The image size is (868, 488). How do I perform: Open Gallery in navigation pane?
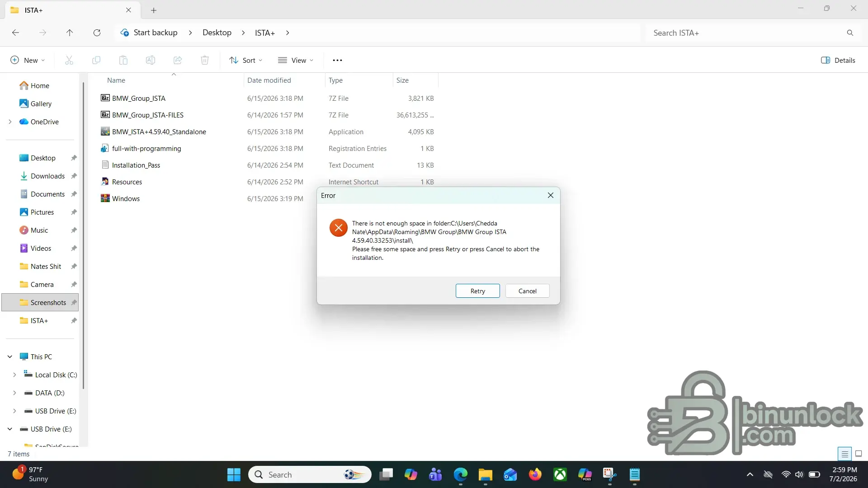tap(41, 103)
